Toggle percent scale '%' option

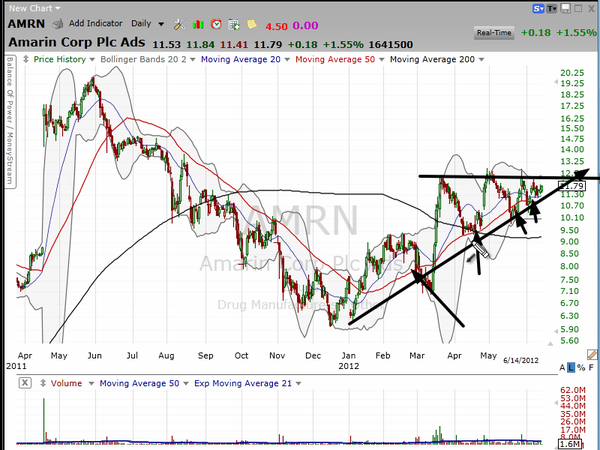click(x=588, y=369)
